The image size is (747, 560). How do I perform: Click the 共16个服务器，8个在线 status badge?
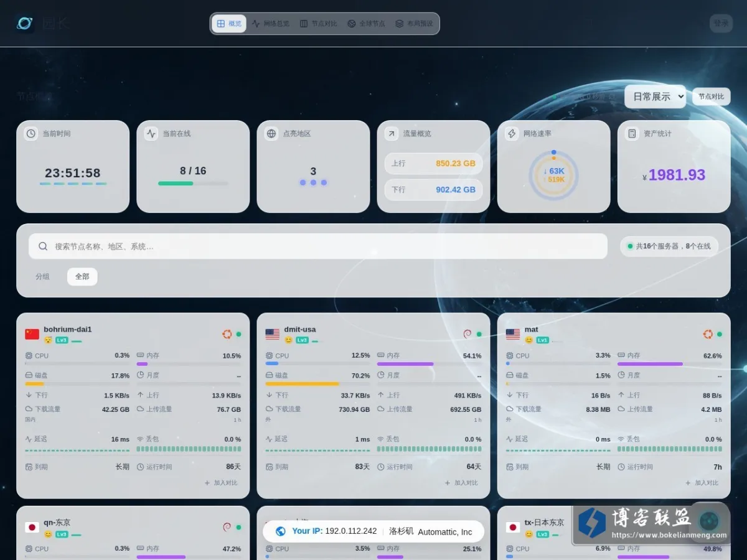(669, 246)
